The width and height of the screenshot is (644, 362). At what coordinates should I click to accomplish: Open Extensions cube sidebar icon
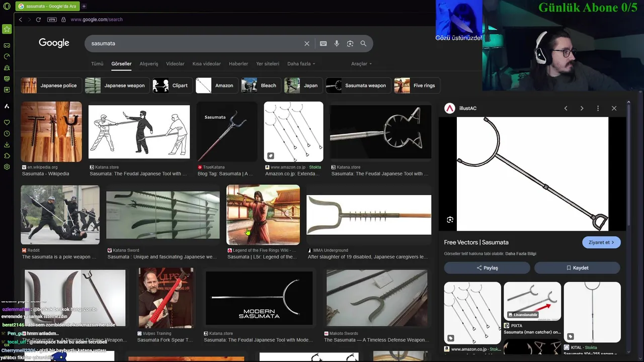(x=7, y=156)
